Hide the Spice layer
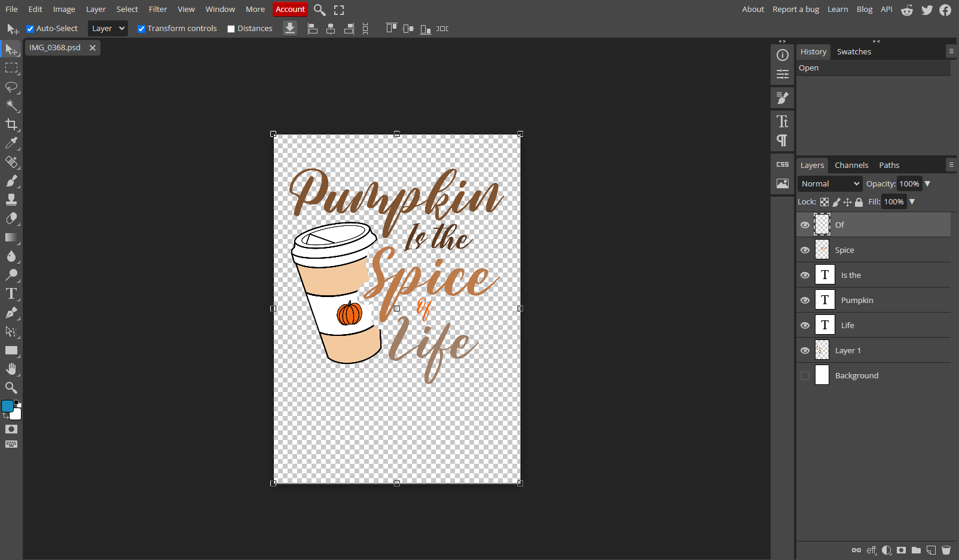The width and height of the screenshot is (959, 560). click(805, 249)
